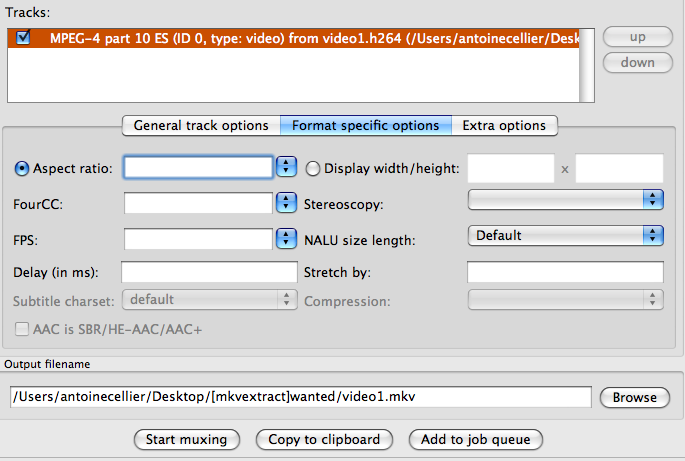Click Add to job queue button

[x=476, y=440]
